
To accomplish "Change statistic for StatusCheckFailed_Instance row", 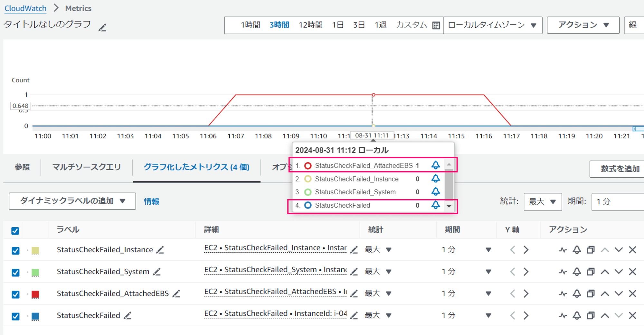I will 378,250.
